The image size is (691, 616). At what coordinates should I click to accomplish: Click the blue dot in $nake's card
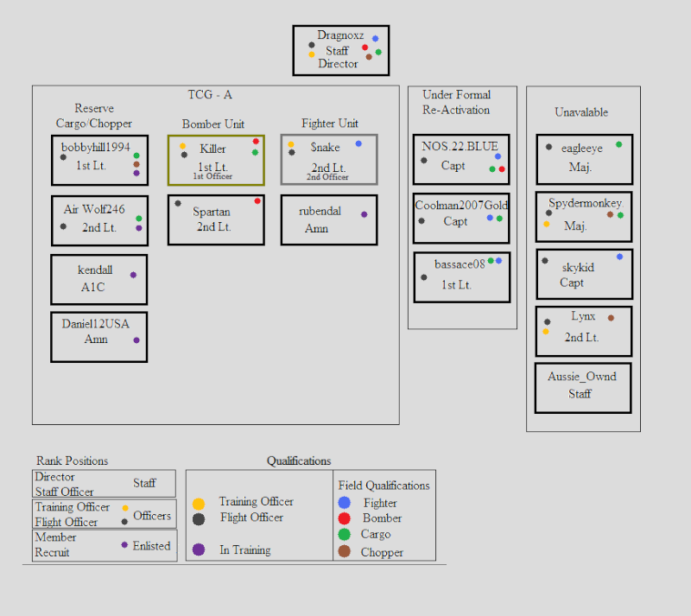pos(358,143)
